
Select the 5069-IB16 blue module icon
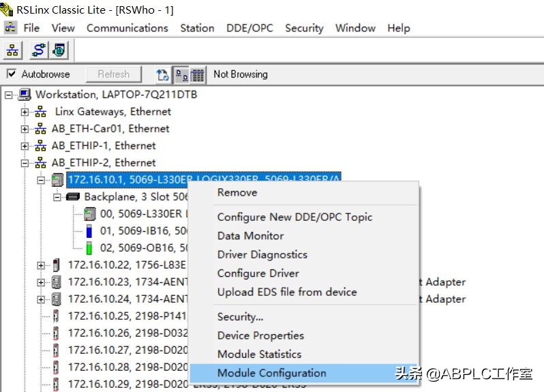89,231
